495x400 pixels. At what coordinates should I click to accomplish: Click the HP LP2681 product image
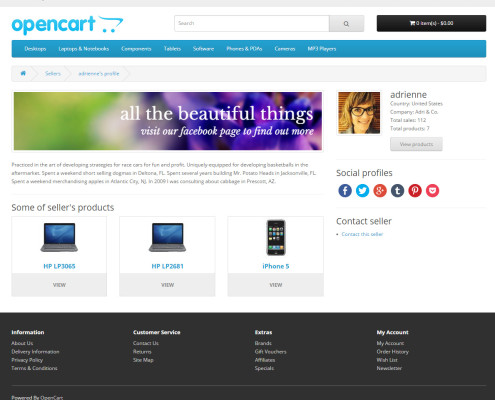tap(167, 238)
